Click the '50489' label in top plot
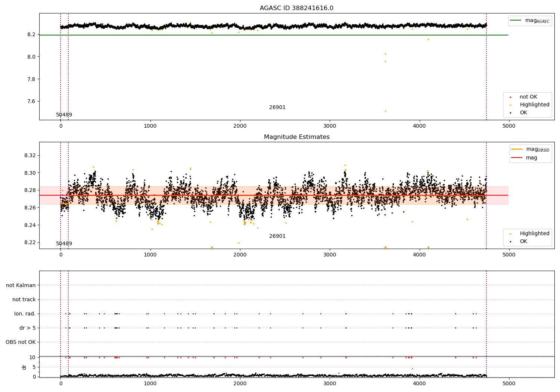560x392 pixels. click(x=64, y=115)
